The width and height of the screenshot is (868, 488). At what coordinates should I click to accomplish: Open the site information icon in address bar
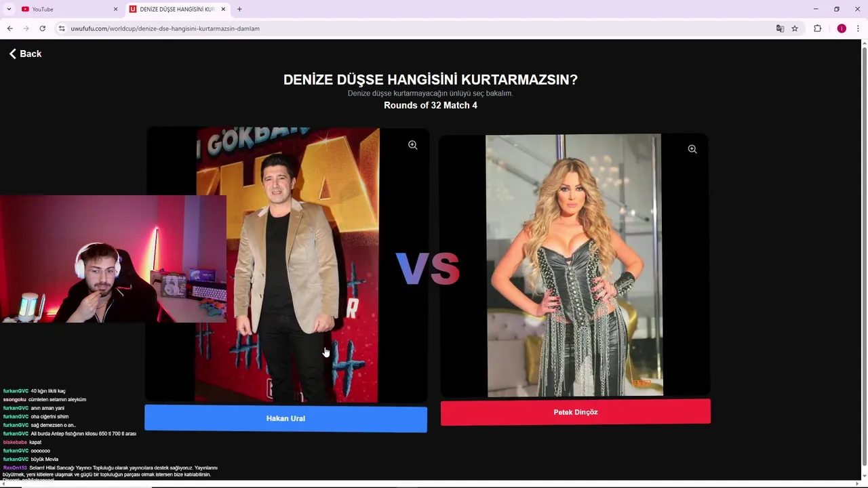pyautogui.click(x=62, y=28)
